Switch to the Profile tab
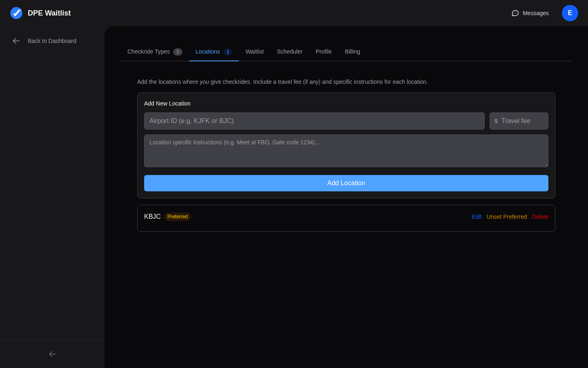Screen dimensions: 588x368 pyautogui.click(x=323, y=52)
